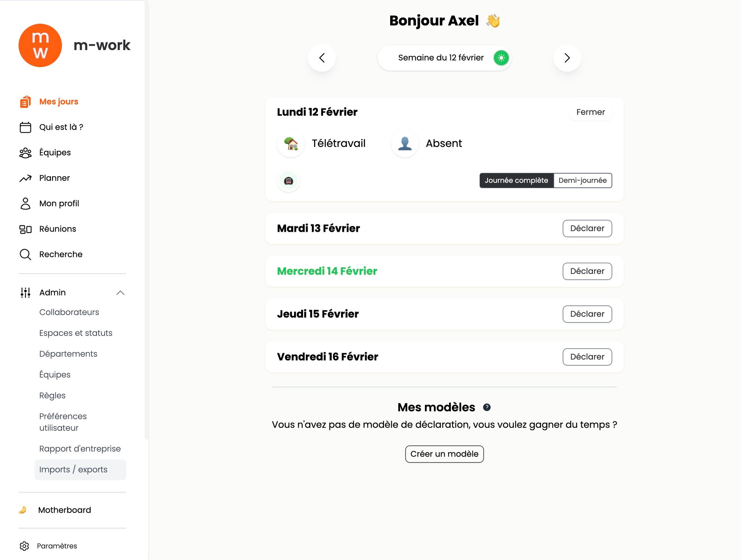Open Imports / exports admin page
Viewport: 741px width, 560px height.
tap(73, 470)
